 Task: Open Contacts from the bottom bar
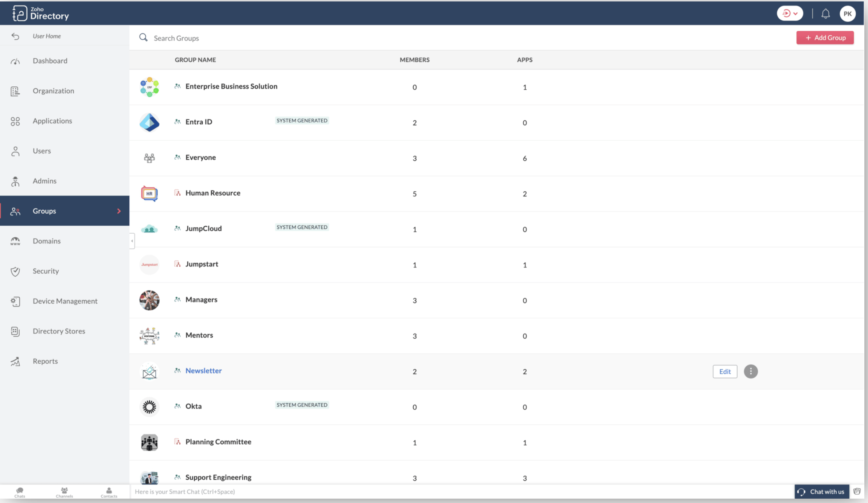coord(108,491)
